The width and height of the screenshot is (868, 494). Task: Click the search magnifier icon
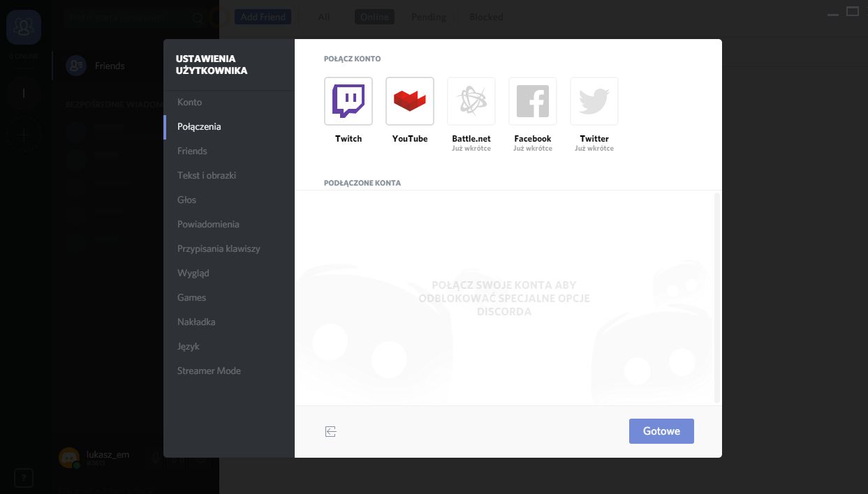(198, 17)
